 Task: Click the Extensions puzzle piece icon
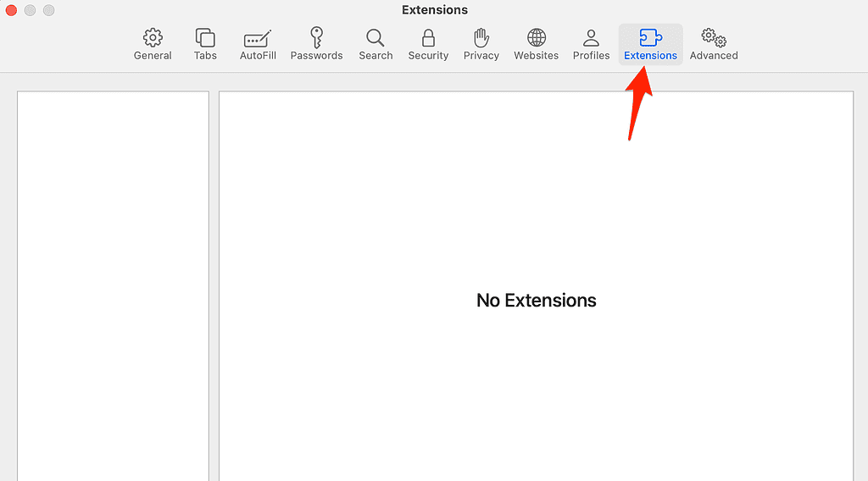pyautogui.click(x=650, y=38)
